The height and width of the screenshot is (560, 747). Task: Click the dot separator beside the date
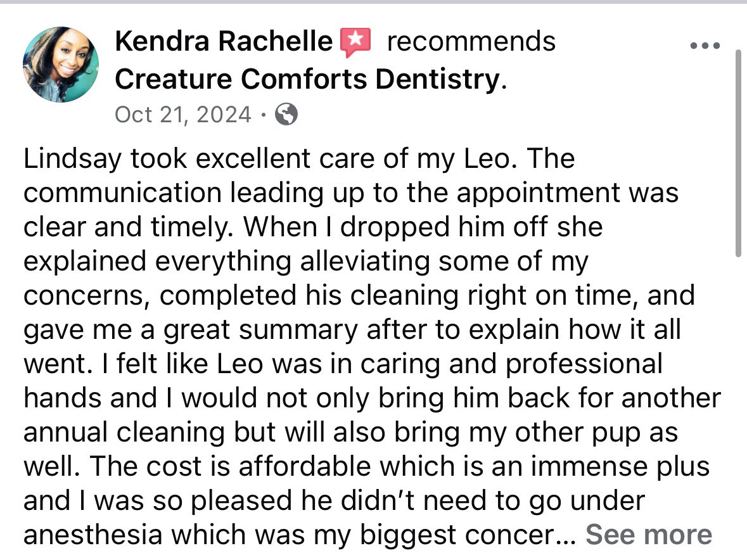point(263,115)
